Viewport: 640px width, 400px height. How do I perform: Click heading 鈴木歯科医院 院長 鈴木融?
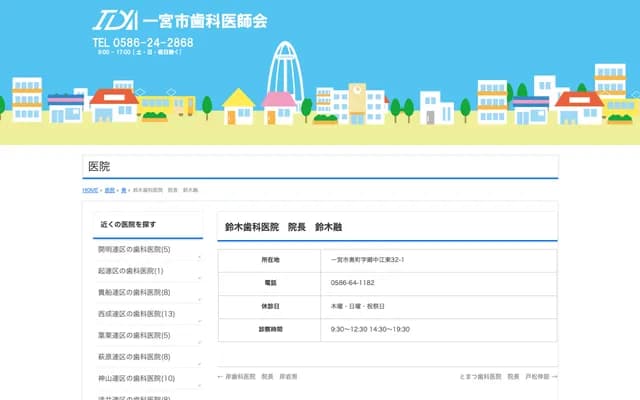(x=283, y=227)
